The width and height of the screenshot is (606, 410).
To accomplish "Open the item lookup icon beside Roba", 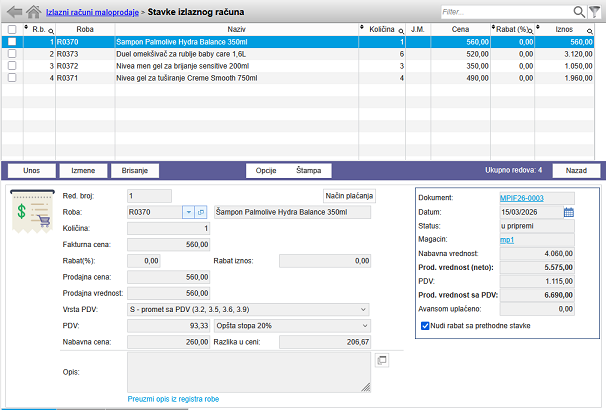I will coord(200,212).
